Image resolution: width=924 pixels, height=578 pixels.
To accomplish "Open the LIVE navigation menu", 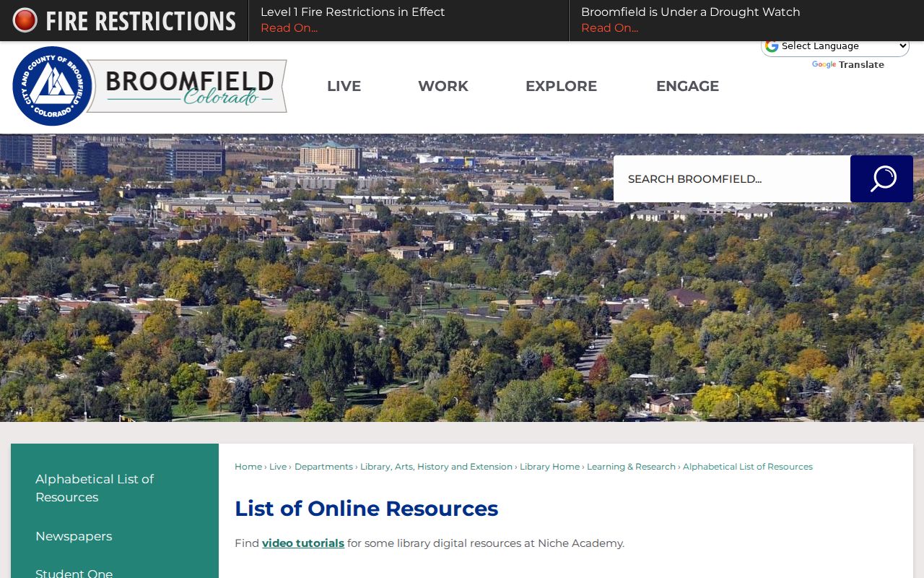I will [x=344, y=86].
